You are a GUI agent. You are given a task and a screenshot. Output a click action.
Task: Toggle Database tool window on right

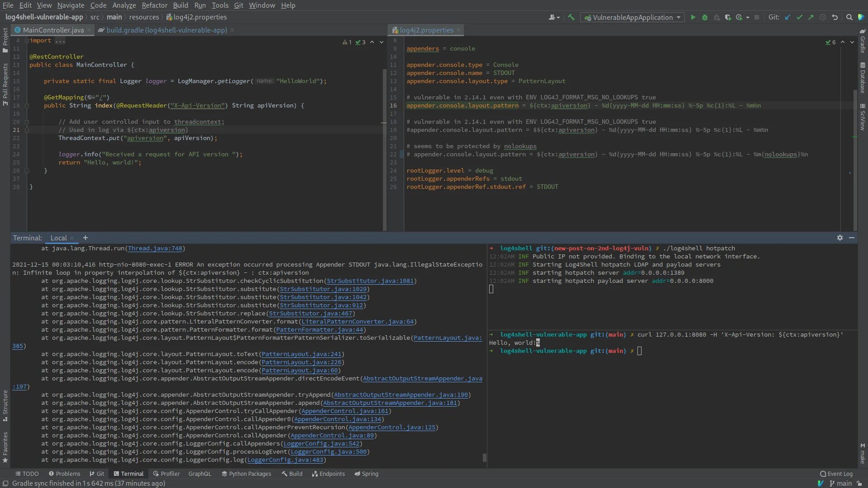[x=863, y=78]
